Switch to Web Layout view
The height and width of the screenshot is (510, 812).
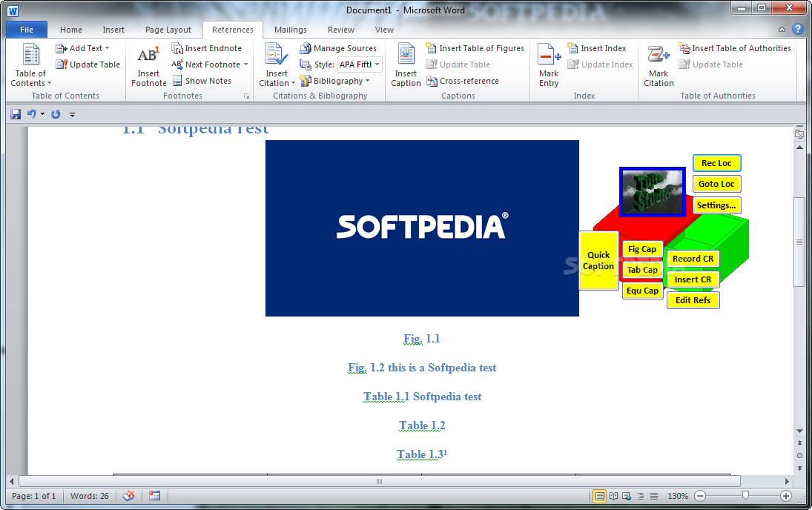tap(627, 496)
